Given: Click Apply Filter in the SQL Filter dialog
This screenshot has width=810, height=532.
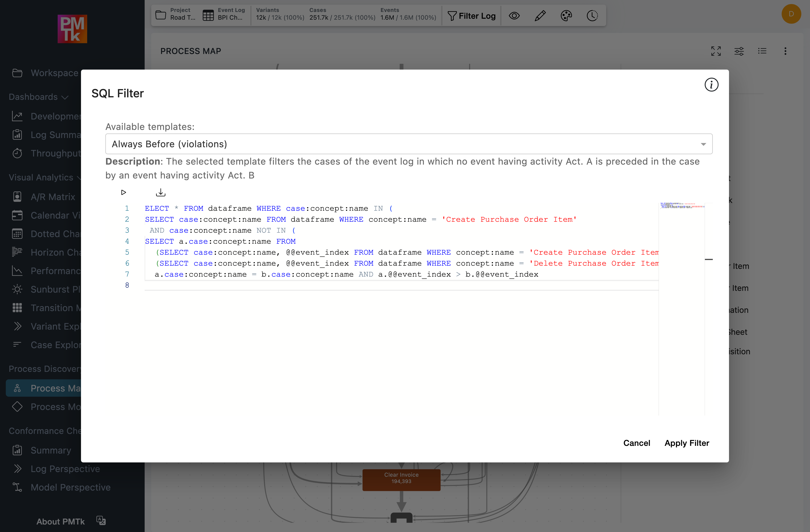Looking at the screenshot, I should click(x=687, y=443).
